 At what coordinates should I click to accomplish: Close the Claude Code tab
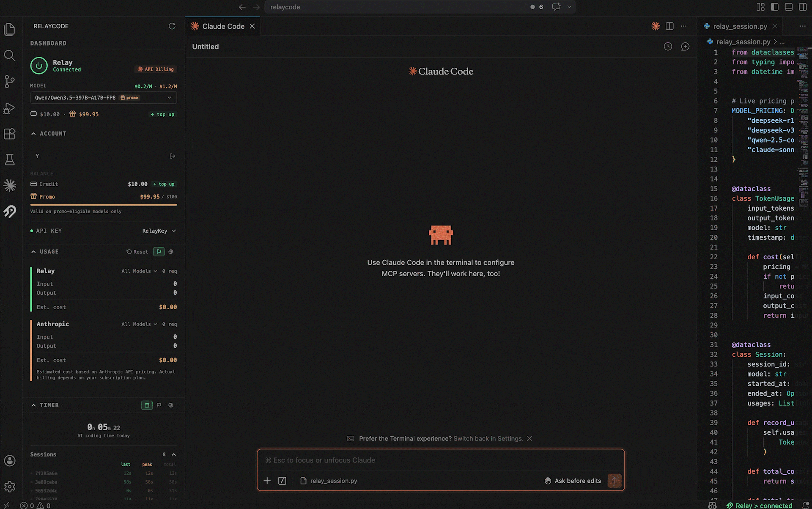pos(252,26)
